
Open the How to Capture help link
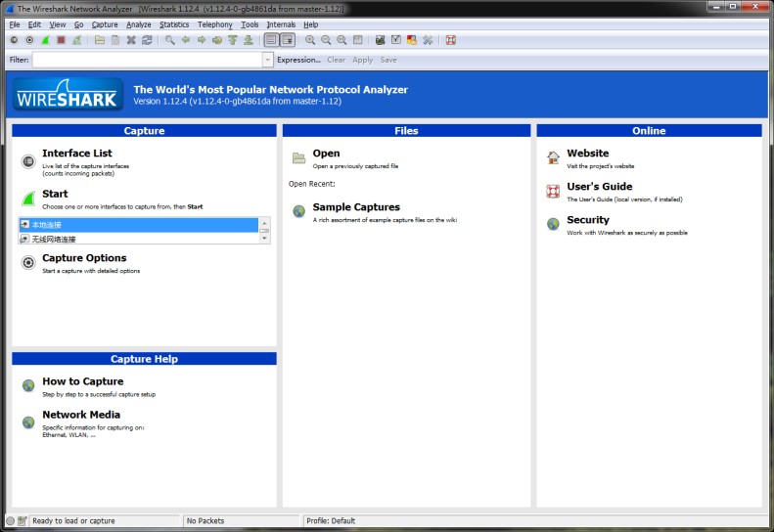click(83, 381)
